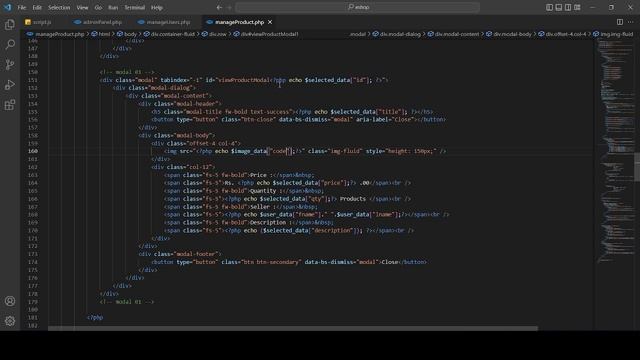Open the Customize Layout icon
Viewport: 640px width, 360px height.
(x=577, y=7)
